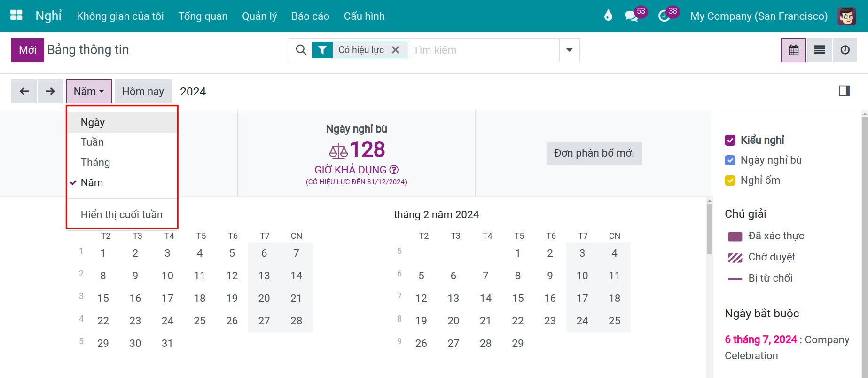Open activities clock icon with 38 badge
Viewport: 868px width, 378px height.
pos(664,16)
